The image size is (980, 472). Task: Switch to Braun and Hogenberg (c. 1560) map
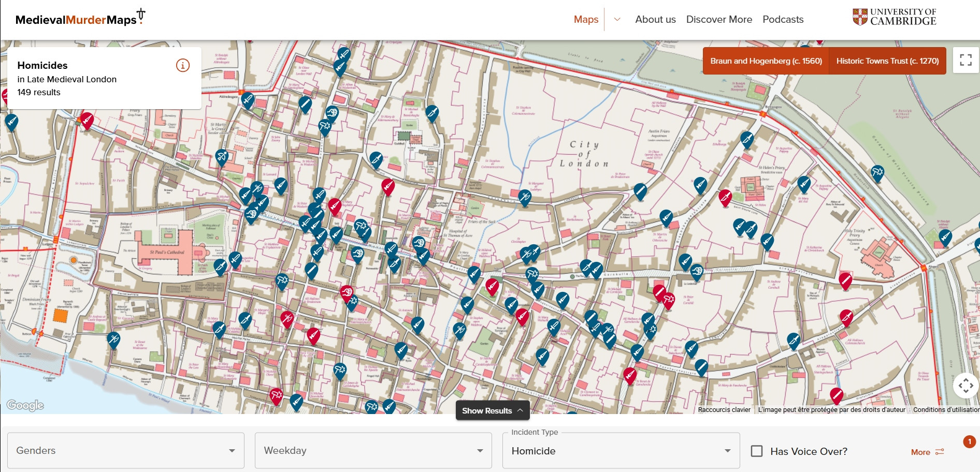point(766,61)
